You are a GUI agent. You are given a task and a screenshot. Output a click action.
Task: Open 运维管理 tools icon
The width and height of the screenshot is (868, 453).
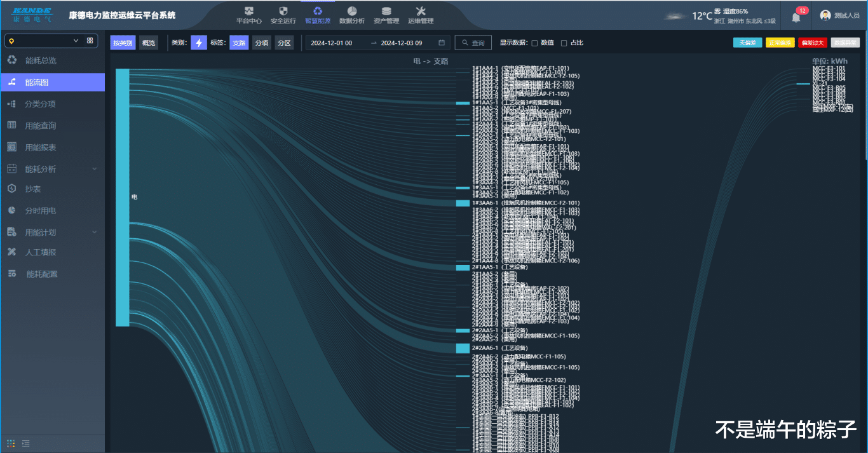[420, 11]
